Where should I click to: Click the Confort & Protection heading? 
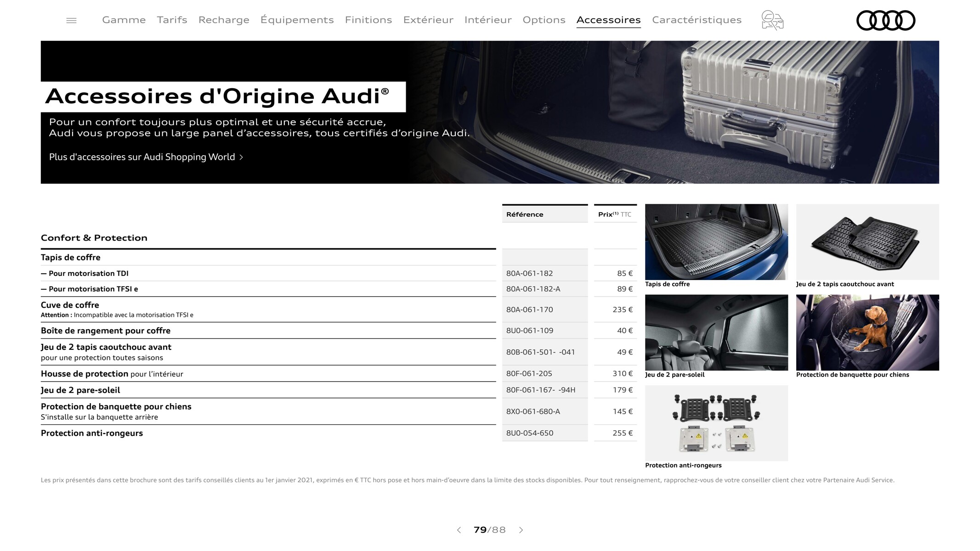tap(94, 238)
